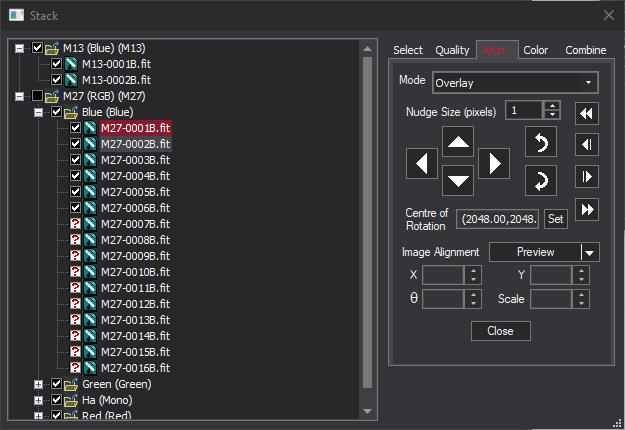This screenshot has width=625, height=430.
Task: Click the nudge down arrow button
Action: [x=458, y=181]
